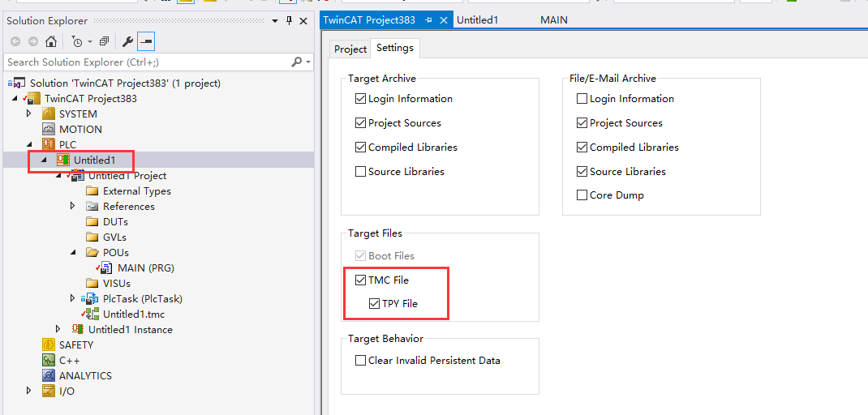Pin the TwinCAT Project383 tab
Screen dimensions: 868x415
pyautogui.click(x=428, y=20)
